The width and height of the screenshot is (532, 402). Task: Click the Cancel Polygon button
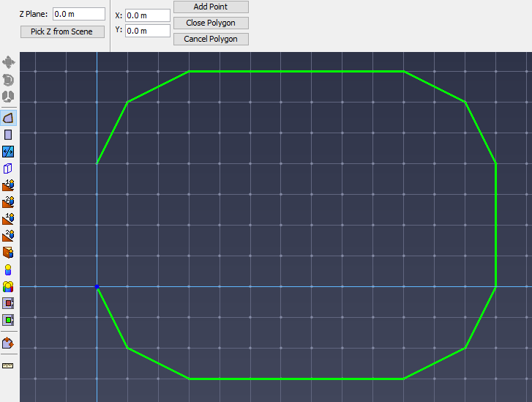pos(211,39)
